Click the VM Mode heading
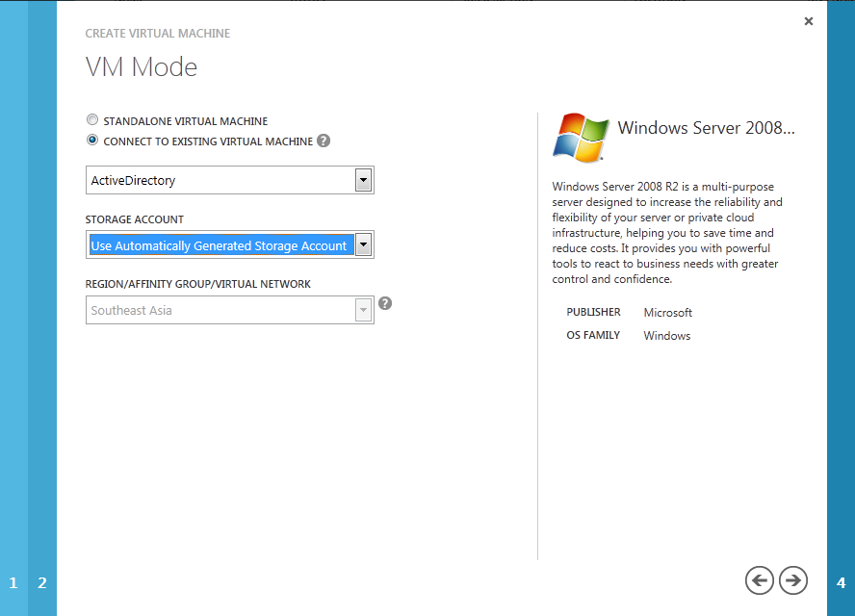 coord(142,67)
